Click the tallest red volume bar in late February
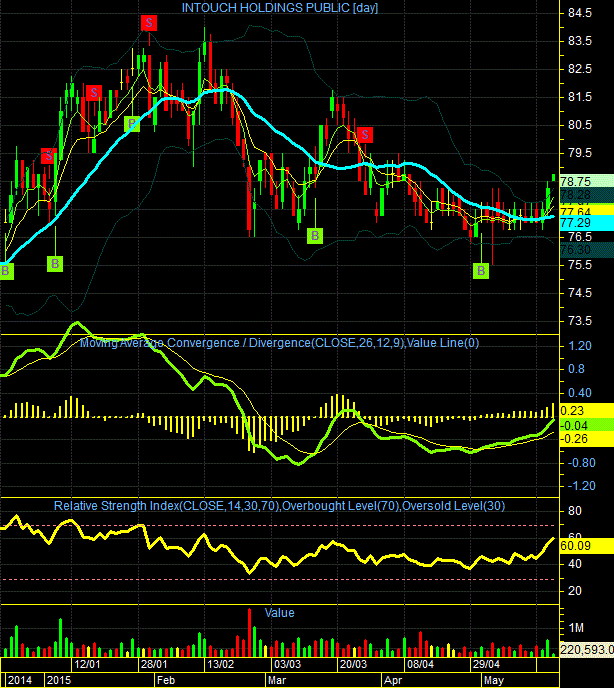Image resolution: width=614 pixels, height=688 pixels. coord(249,632)
